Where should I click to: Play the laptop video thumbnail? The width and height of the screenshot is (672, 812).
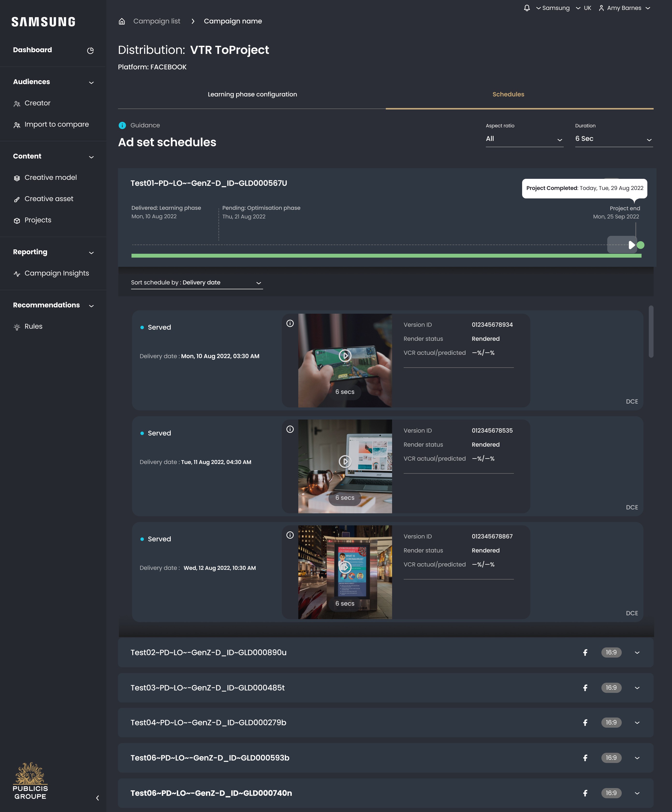click(345, 461)
